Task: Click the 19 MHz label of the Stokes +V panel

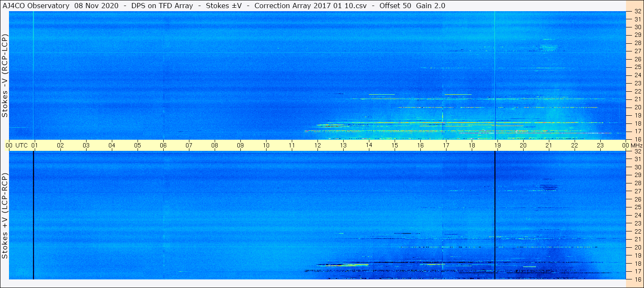Action: tap(637, 255)
